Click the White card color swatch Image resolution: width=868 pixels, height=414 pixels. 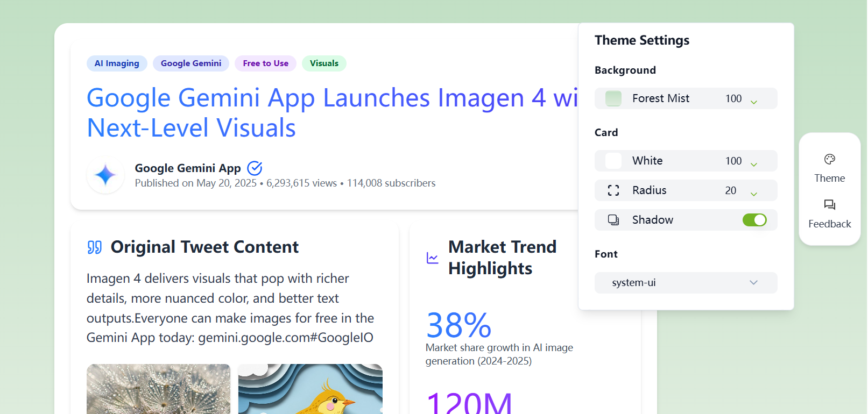point(613,161)
